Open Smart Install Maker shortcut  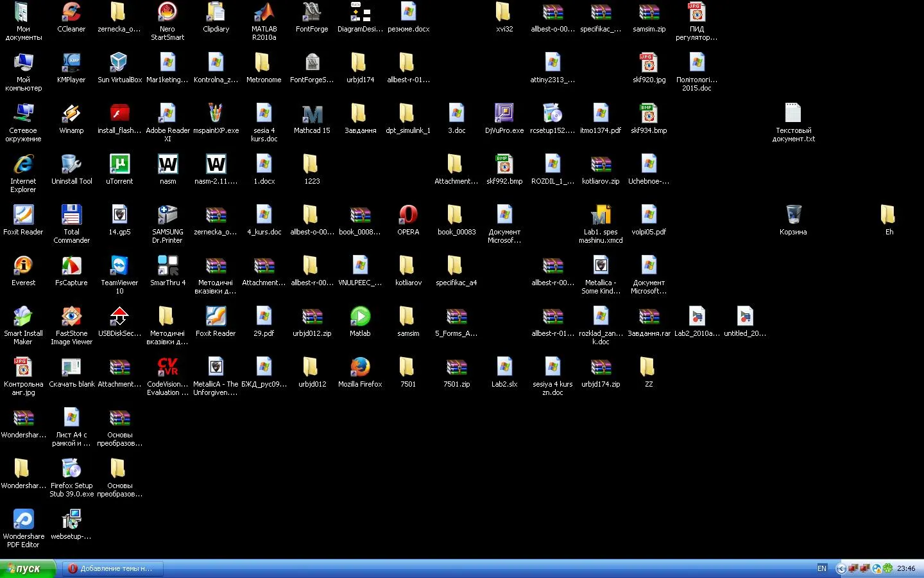23,326
